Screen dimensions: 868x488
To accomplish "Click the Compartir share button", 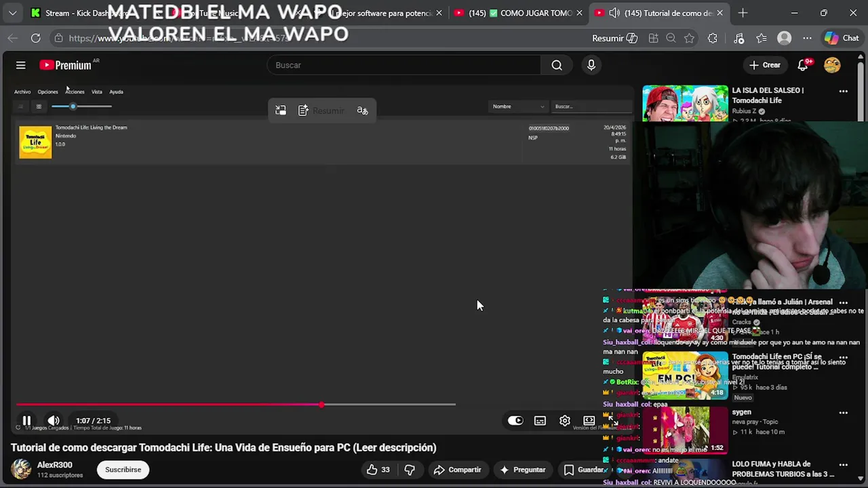I will (x=458, y=470).
